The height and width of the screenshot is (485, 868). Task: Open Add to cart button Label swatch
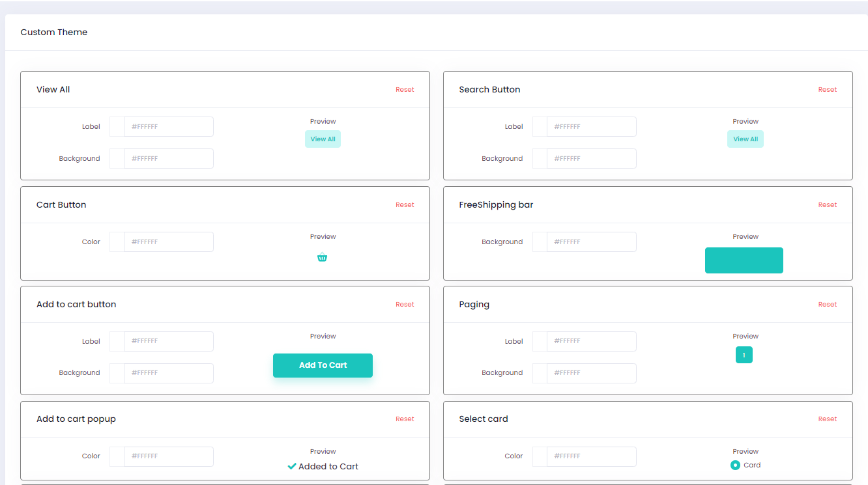tap(117, 342)
